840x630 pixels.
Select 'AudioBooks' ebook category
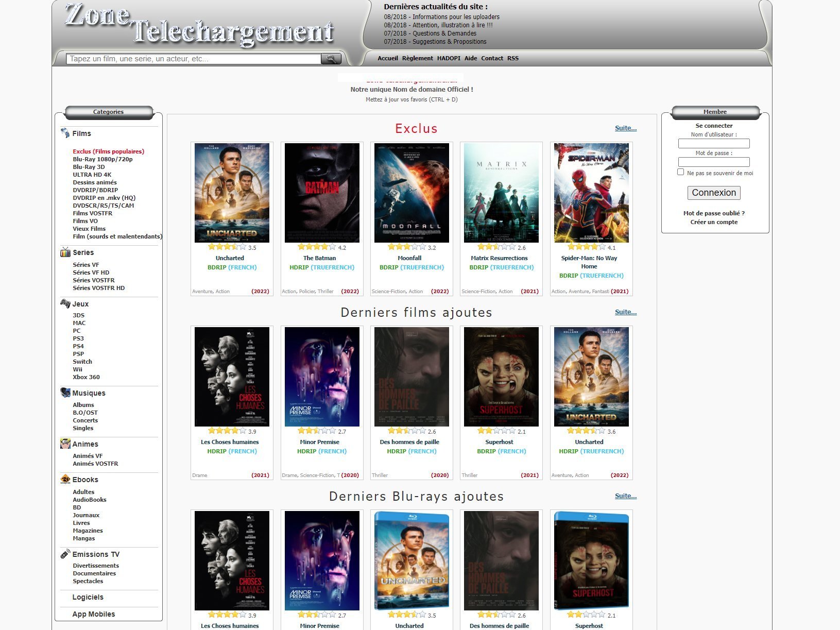click(90, 500)
